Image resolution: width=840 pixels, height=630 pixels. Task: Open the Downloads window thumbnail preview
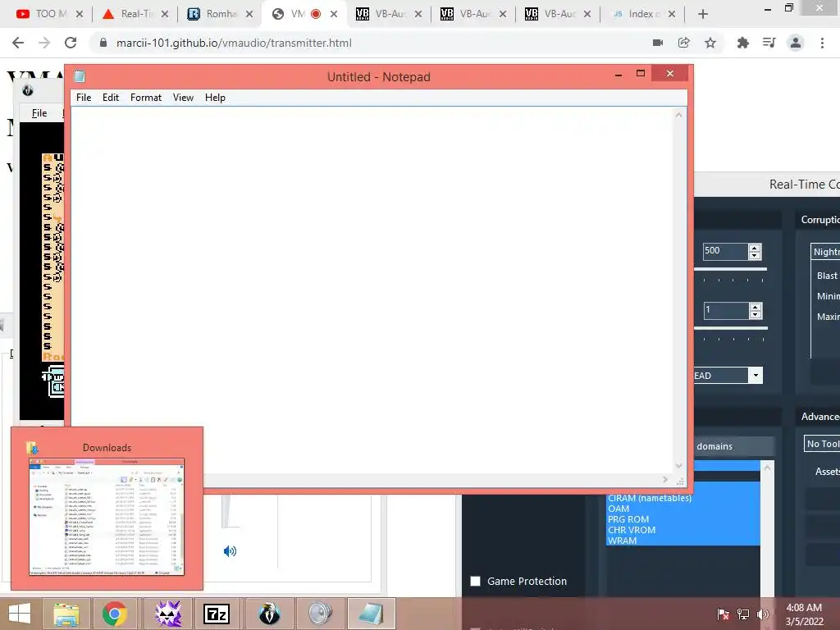point(107,517)
